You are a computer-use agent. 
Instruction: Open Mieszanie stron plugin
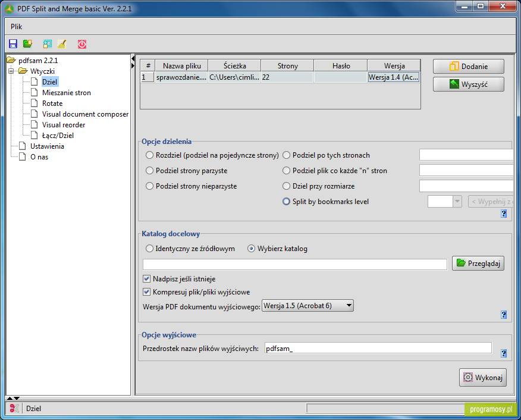pyautogui.click(x=67, y=93)
